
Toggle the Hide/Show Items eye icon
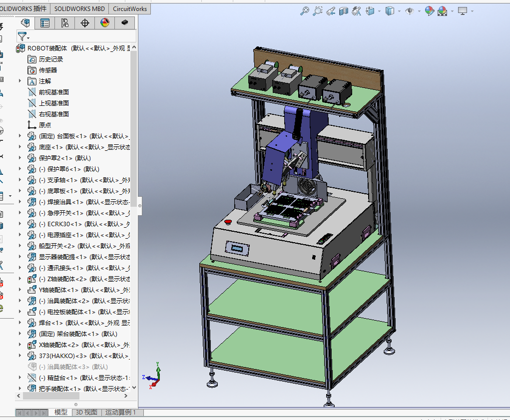tap(410, 11)
